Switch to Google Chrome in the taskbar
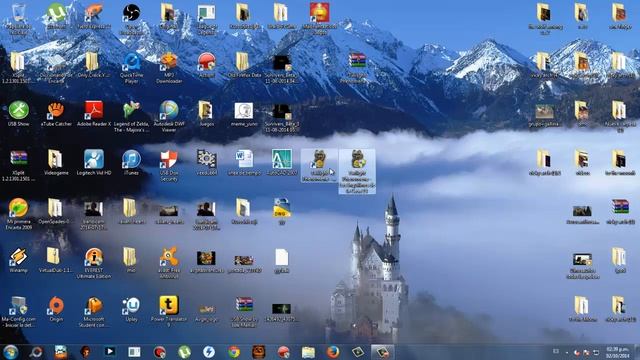Image resolution: width=640 pixels, height=360 pixels. click(234, 352)
